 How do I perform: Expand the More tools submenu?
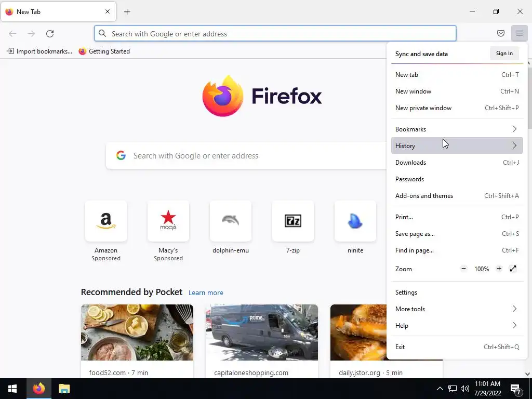tap(457, 309)
